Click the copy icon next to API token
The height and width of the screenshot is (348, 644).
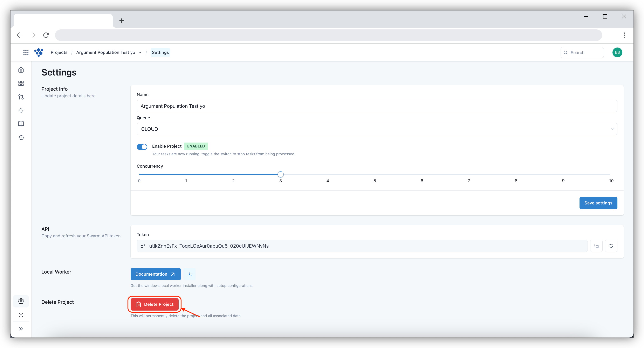pos(596,246)
